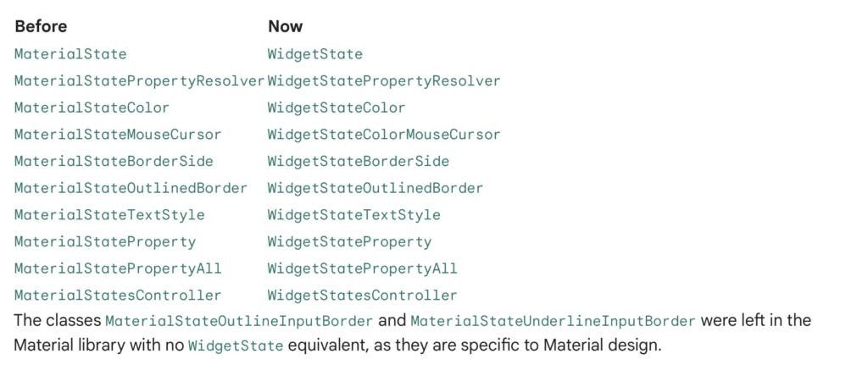Screen dimensions: 868x365
Task: Open the MaterialStateUnderlineInputBorder class link
Action: point(553,322)
